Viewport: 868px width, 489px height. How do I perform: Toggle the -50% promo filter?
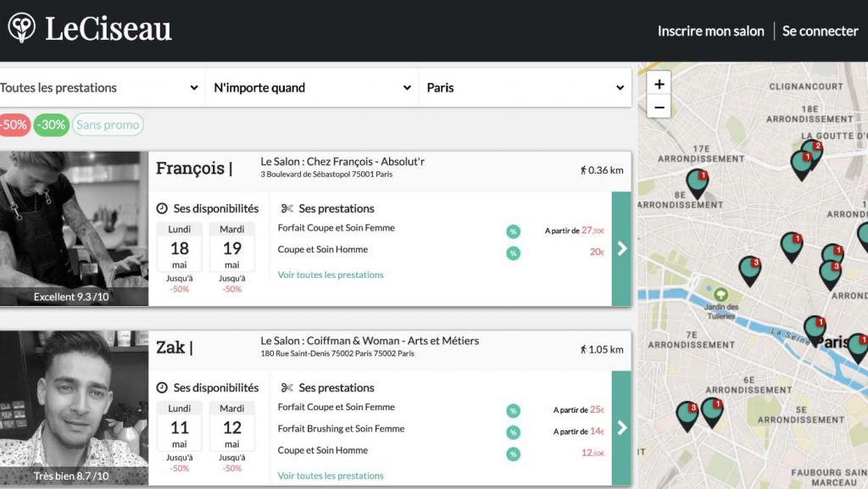pyautogui.click(x=14, y=125)
